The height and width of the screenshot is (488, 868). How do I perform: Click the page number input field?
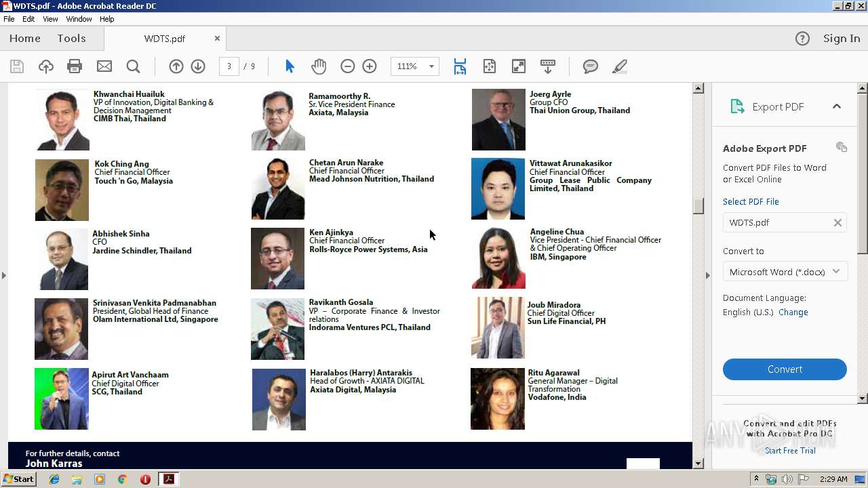point(229,66)
